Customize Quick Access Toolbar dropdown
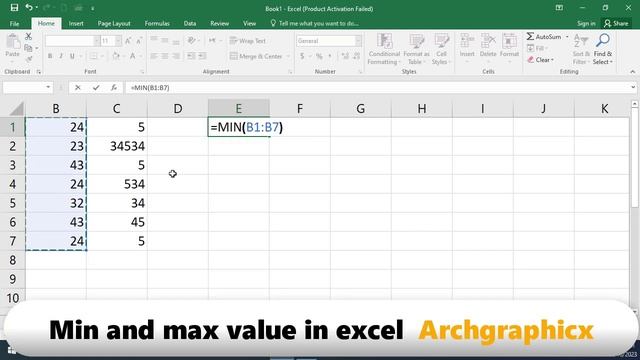640x360 pixels. coord(93,8)
